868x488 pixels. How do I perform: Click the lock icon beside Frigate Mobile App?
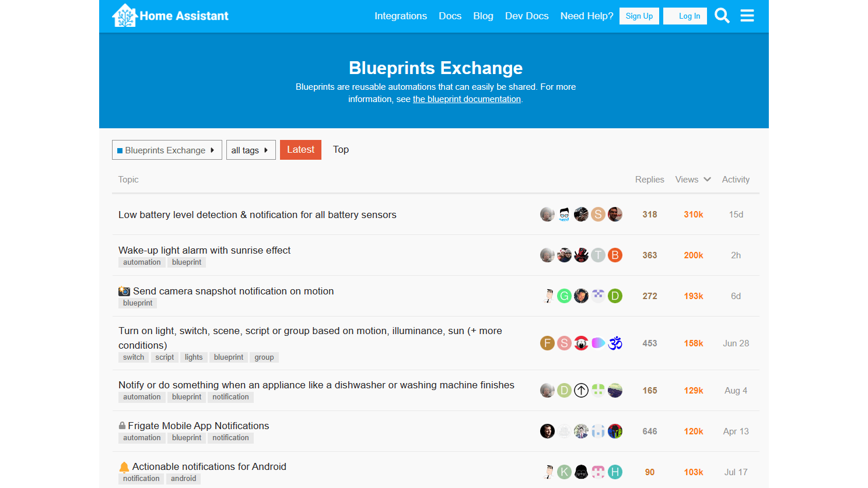tap(122, 426)
